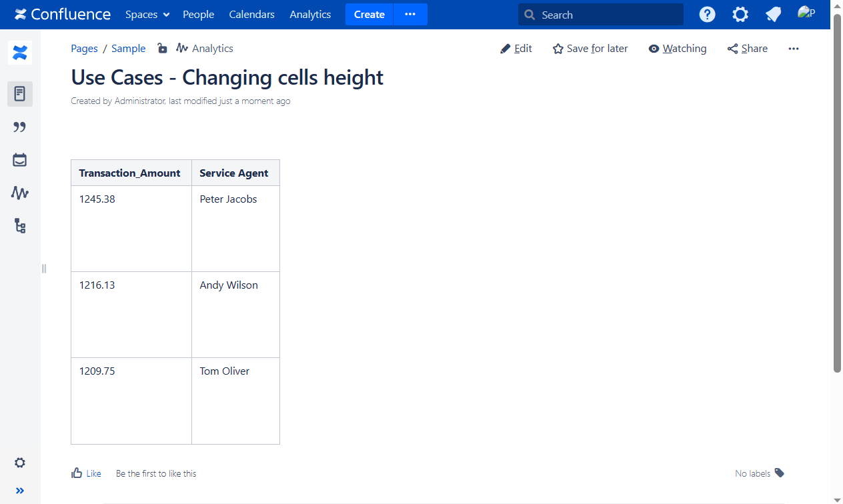Image resolution: width=843 pixels, height=504 pixels.
Task: Open the more actions ellipsis beside Share
Action: [793, 49]
